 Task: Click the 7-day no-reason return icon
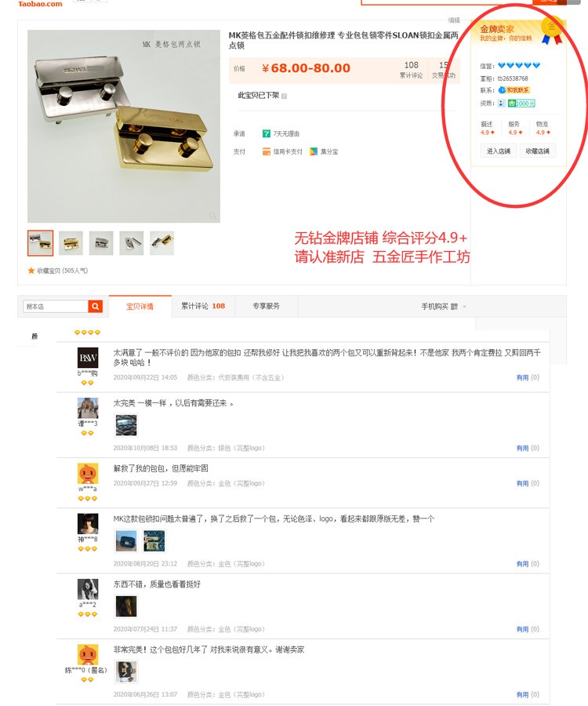[267, 133]
